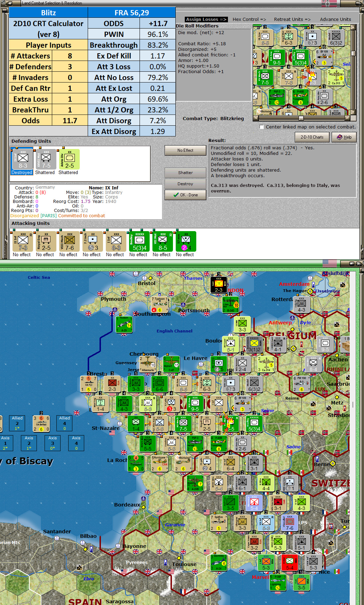Enable Center linked map on selected combat

click(262, 127)
